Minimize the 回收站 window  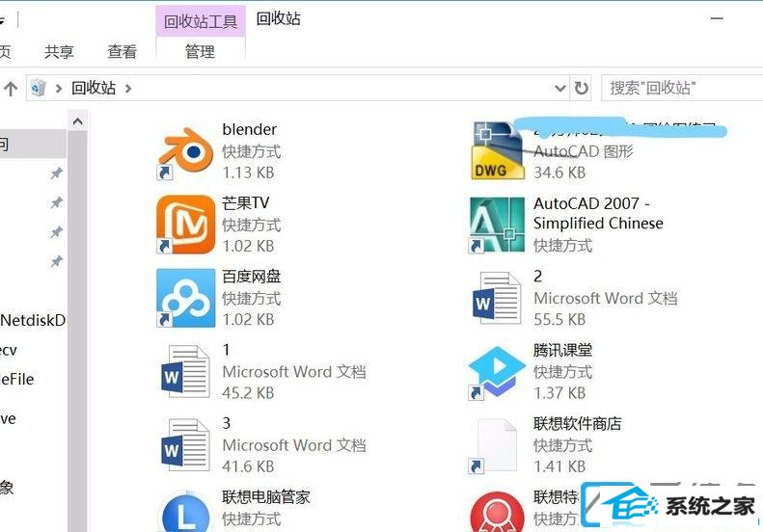pos(717,18)
